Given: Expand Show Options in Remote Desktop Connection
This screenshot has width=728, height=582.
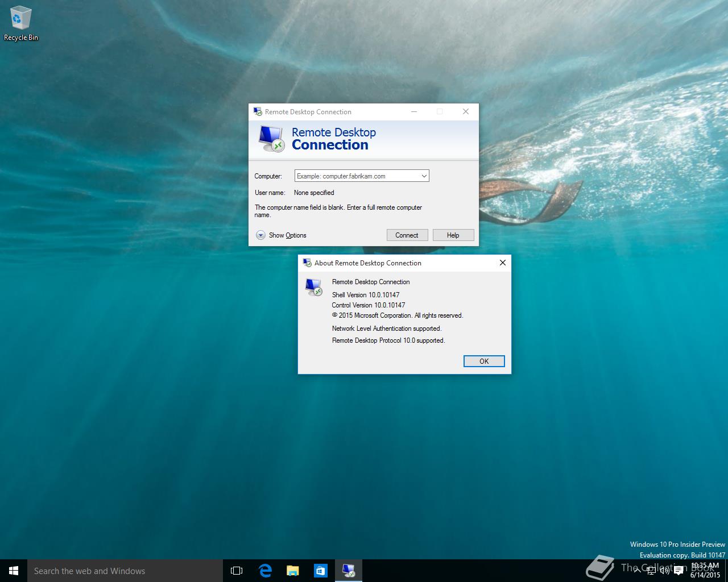Looking at the screenshot, I should tap(281, 235).
